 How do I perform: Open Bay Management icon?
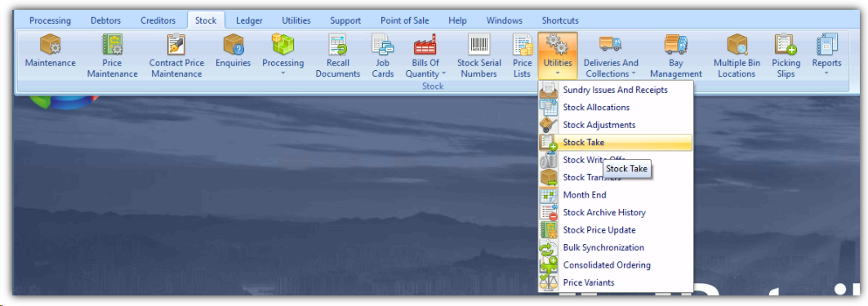point(676,44)
